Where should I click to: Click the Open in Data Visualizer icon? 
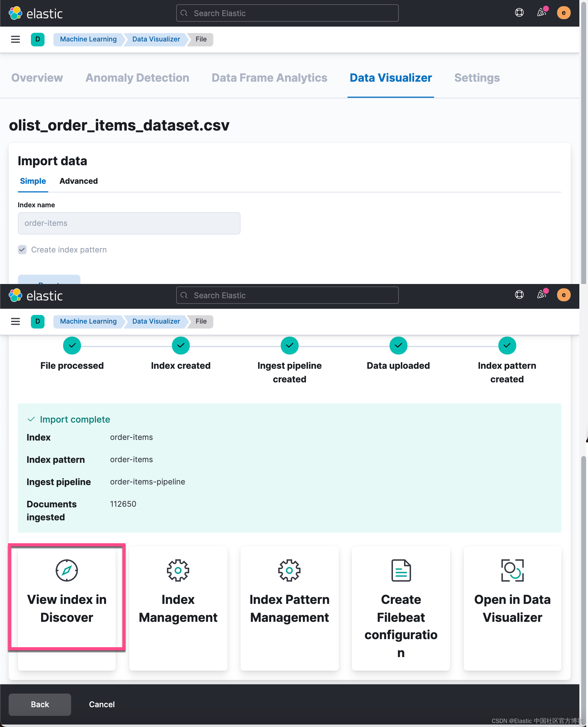click(x=512, y=570)
